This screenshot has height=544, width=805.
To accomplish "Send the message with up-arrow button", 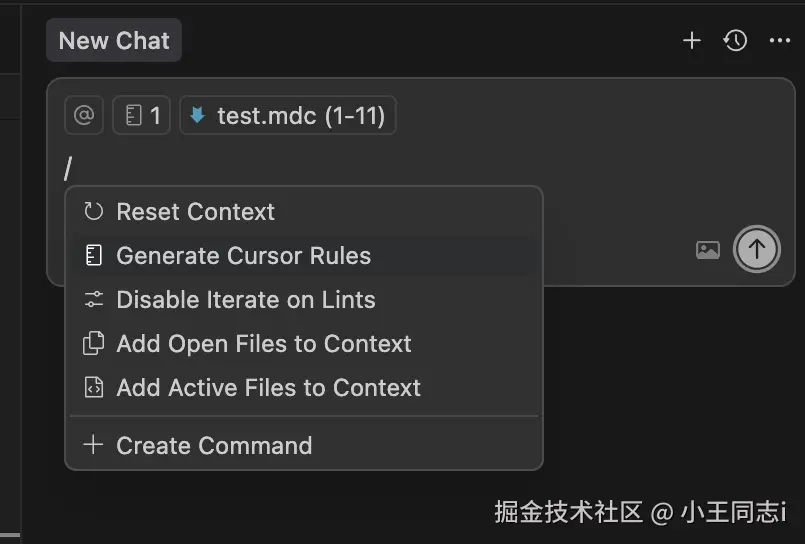I will 756,250.
